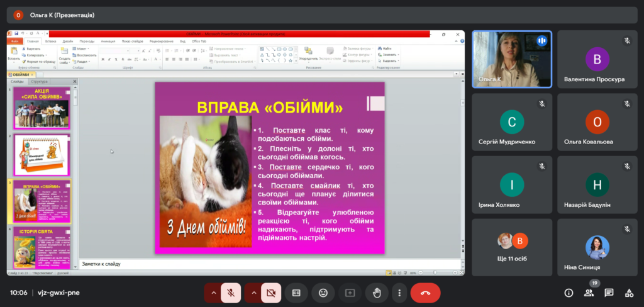Raise your hand in the meeting
This screenshot has height=307, width=644.
coord(377,293)
